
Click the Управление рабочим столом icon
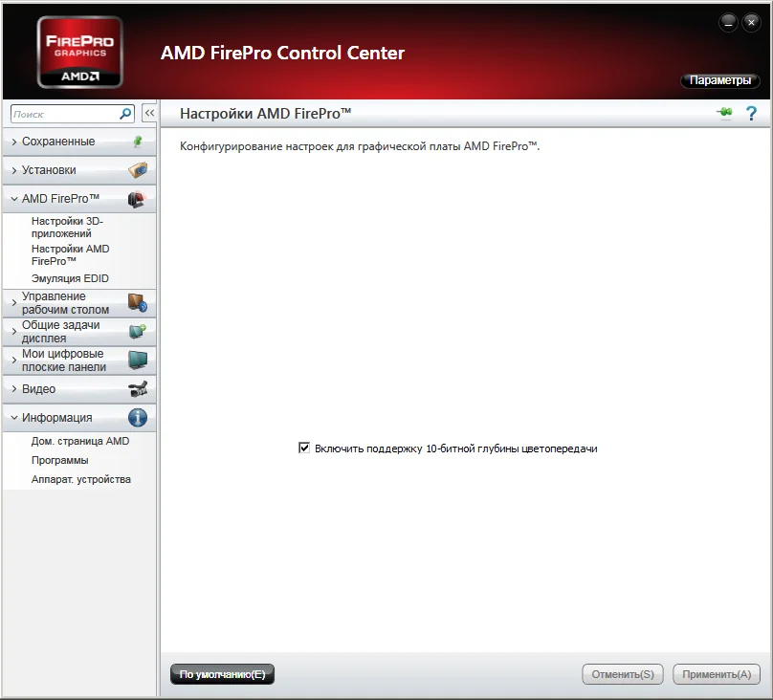[x=138, y=302]
